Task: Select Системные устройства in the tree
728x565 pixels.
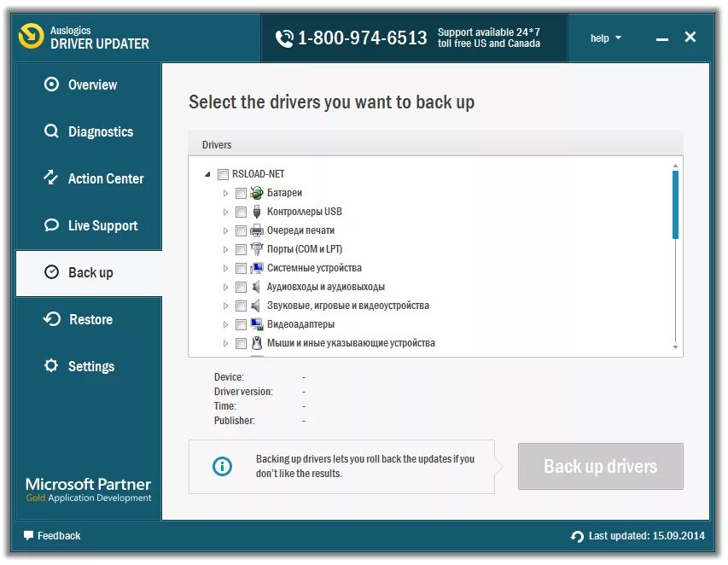Action: (x=312, y=267)
